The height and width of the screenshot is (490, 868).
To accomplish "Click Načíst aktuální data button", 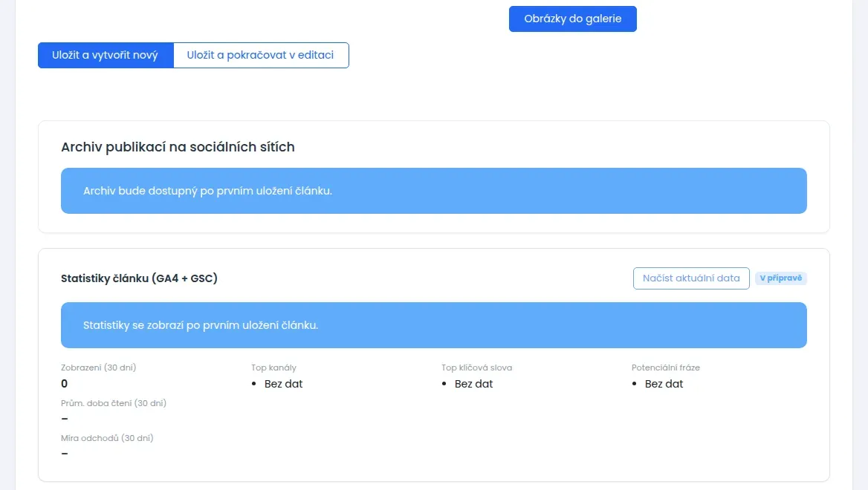I will 691,278.
